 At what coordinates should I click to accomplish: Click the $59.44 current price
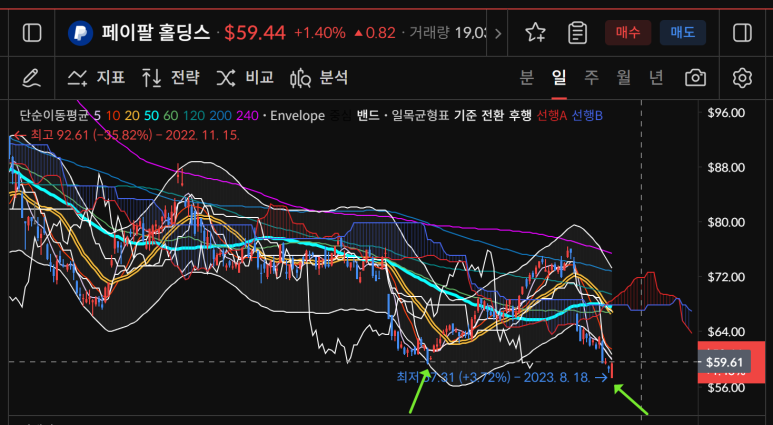[x=255, y=33]
